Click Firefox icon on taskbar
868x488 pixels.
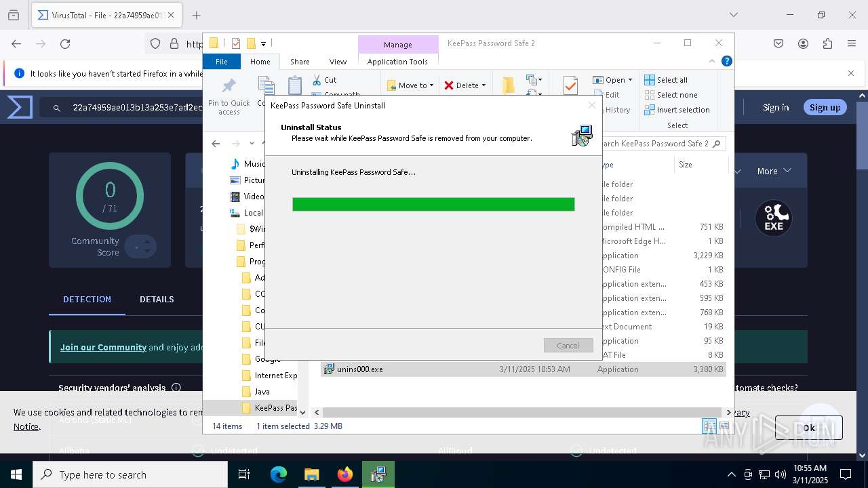pyautogui.click(x=345, y=474)
